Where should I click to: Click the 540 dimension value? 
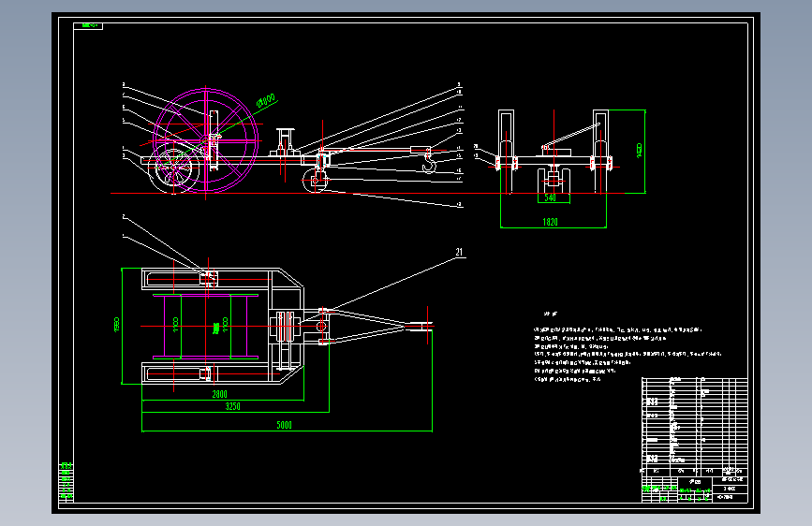pyautogui.click(x=550, y=197)
